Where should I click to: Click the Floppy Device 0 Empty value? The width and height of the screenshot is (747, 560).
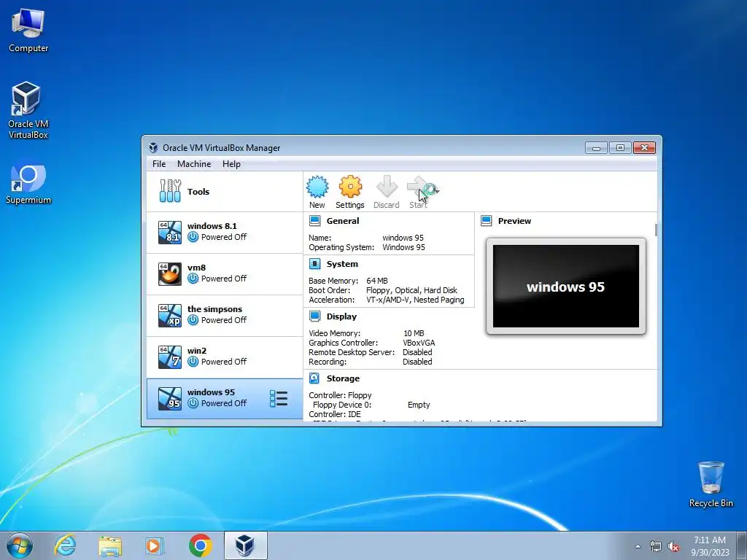[x=419, y=404]
